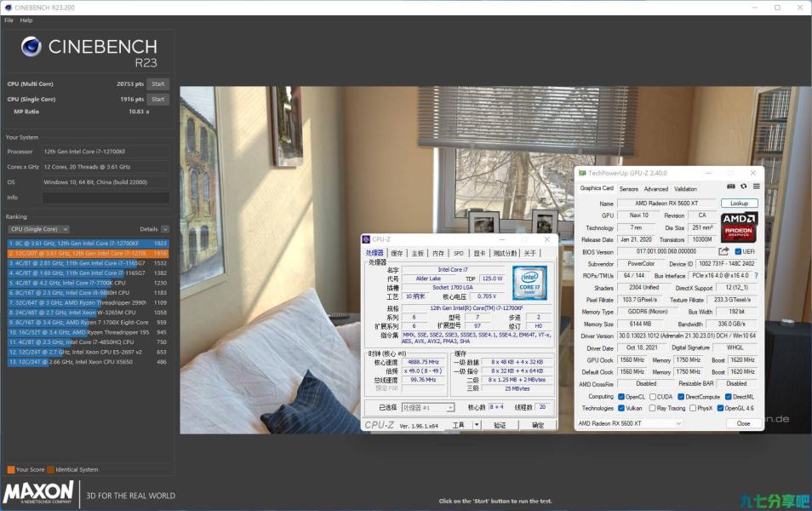Open the GPU selection dropdown AMD Radeon RX 5600 XT
This screenshot has height=511, width=812.
point(629,423)
